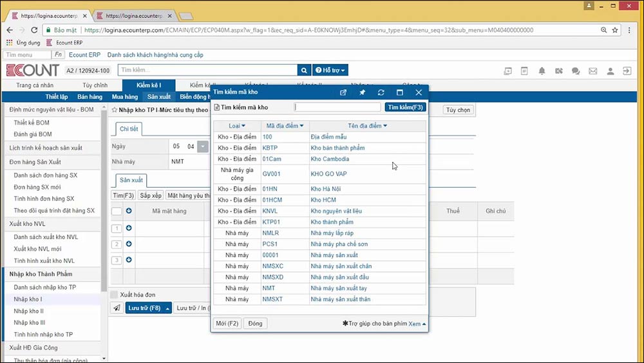Click the blue plus icon in row 2

coord(129,244)
